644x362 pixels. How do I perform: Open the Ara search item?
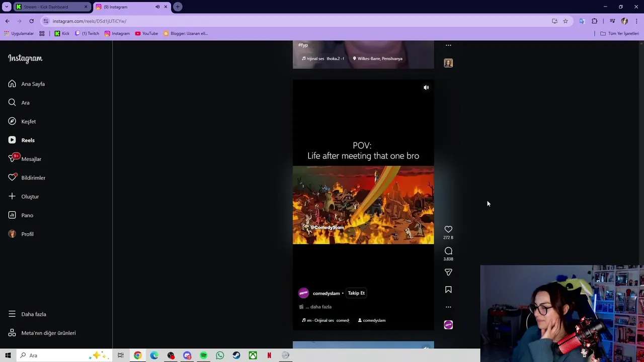[19, 103]
